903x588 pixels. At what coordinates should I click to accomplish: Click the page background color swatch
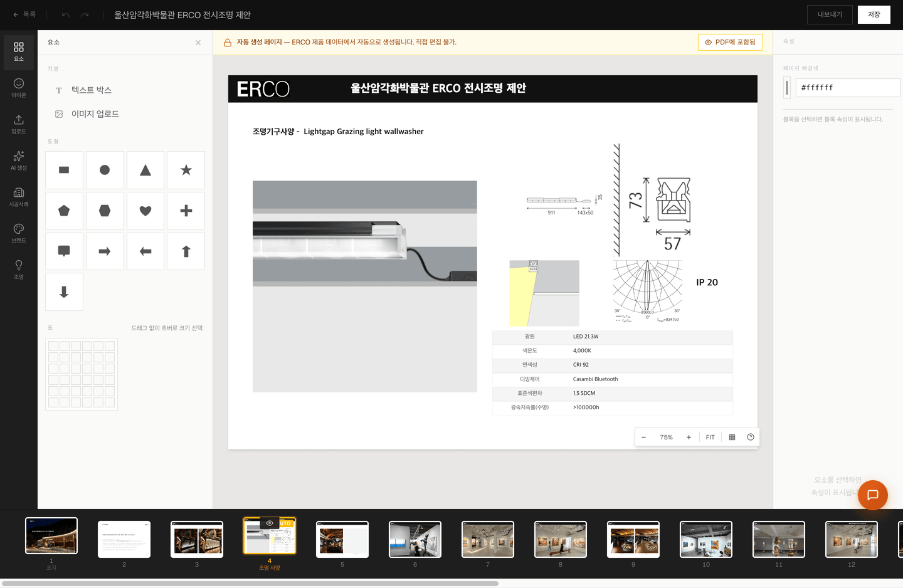pos(787,88)
